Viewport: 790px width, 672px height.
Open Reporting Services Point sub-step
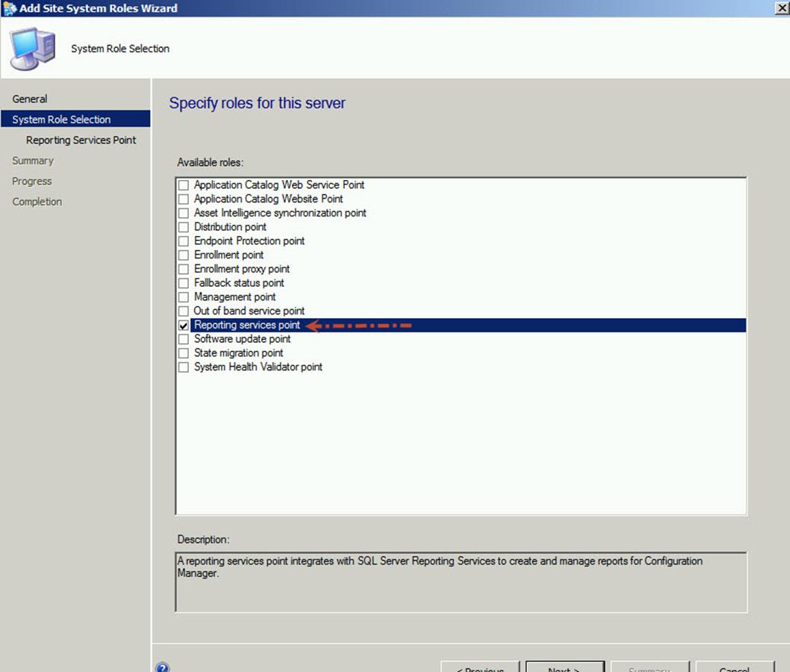click(81, 140)
